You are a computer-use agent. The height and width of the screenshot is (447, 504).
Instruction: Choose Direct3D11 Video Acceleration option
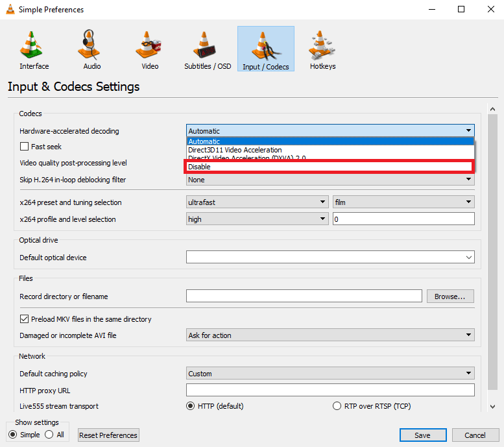click(330, 150)
